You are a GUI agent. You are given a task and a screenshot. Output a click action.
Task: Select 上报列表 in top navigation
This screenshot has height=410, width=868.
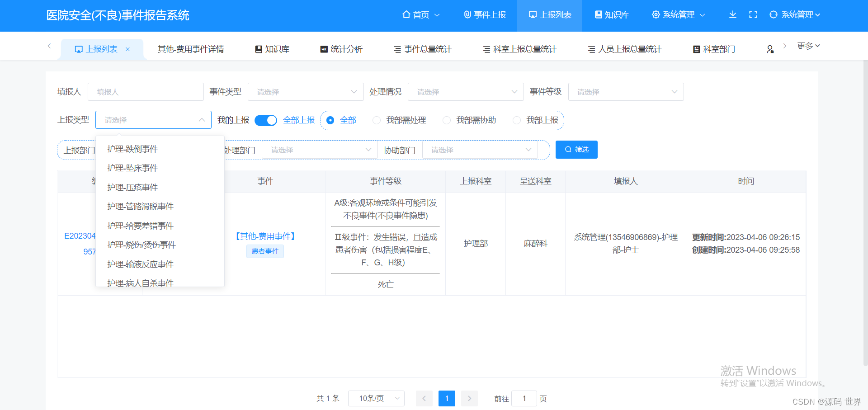point(550,15)
